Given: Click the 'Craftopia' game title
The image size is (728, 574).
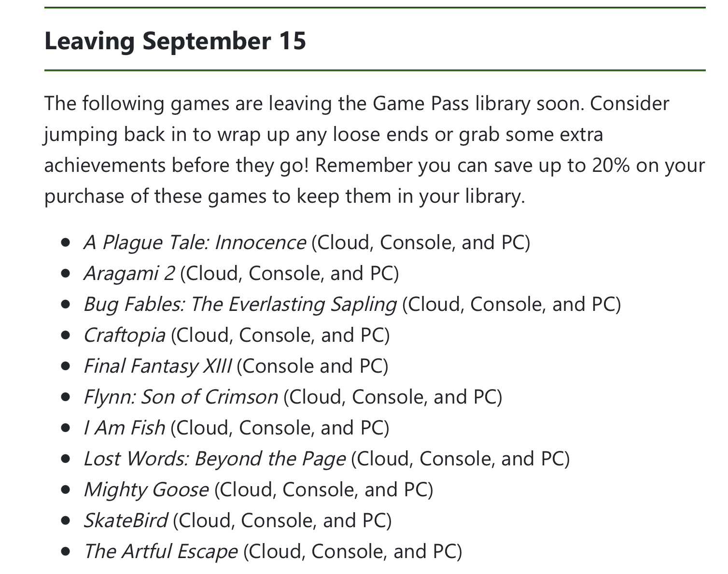Looking at the screenshot, I should 125,335.
